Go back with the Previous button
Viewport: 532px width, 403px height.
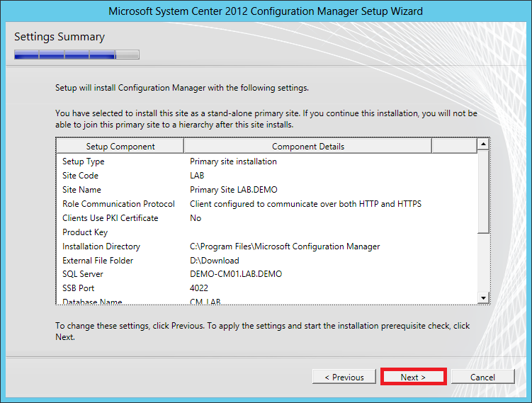[344, 377]
